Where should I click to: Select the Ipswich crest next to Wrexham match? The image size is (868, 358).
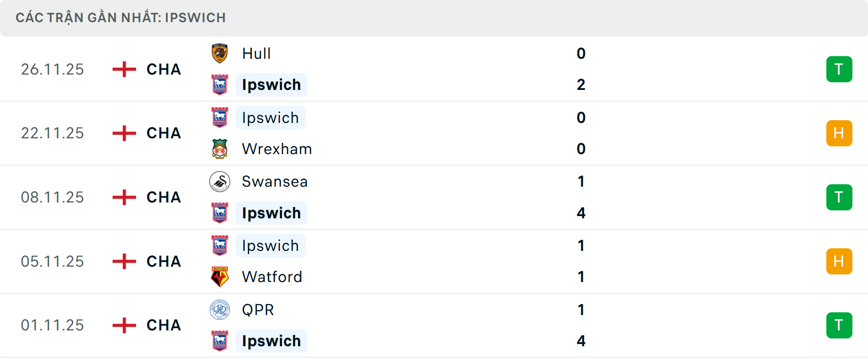[x=220, y=118]
